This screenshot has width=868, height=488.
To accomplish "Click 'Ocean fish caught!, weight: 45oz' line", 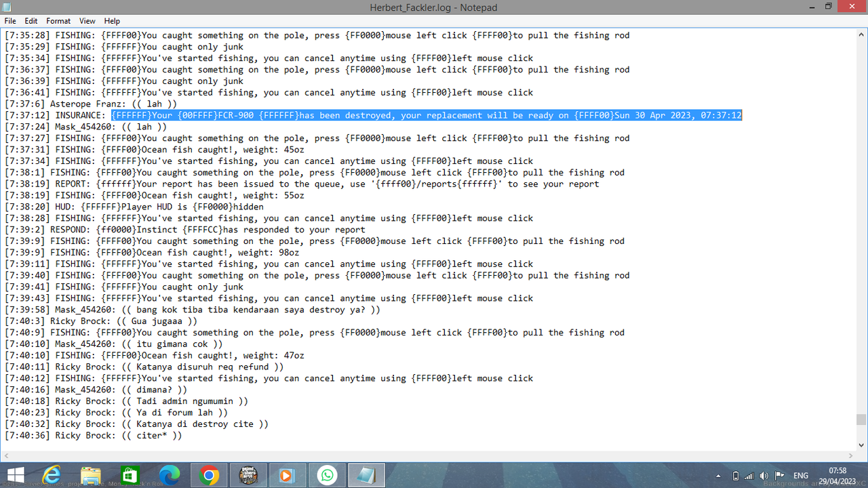I will click(x=155, y=150).
